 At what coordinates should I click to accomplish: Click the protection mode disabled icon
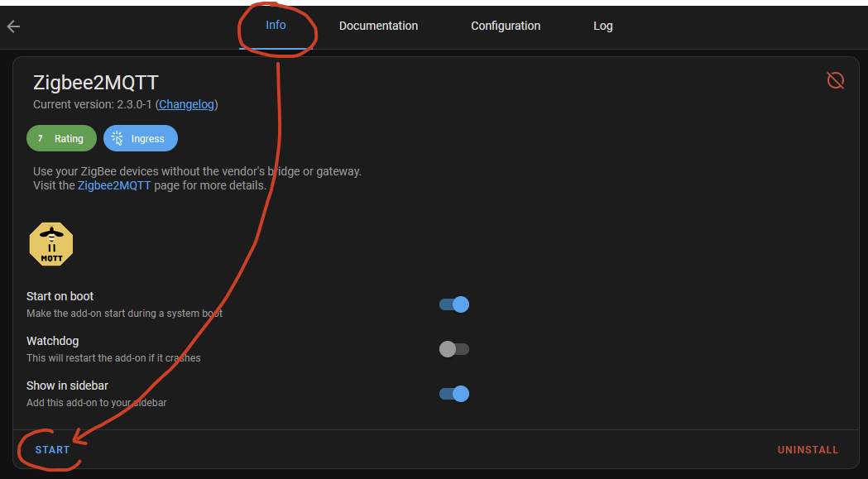(835, 80)
